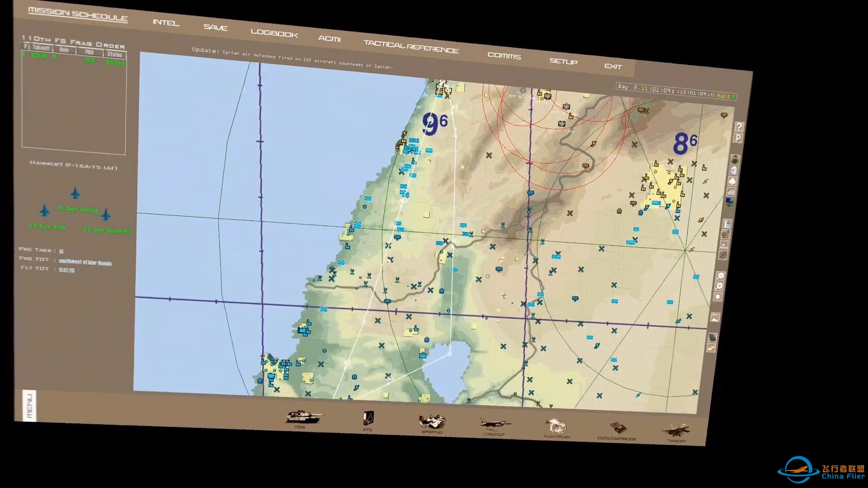The width and height of the screenshot is (868, 488).
Task: Open the Tactical Reference menu
Action: 411,47
